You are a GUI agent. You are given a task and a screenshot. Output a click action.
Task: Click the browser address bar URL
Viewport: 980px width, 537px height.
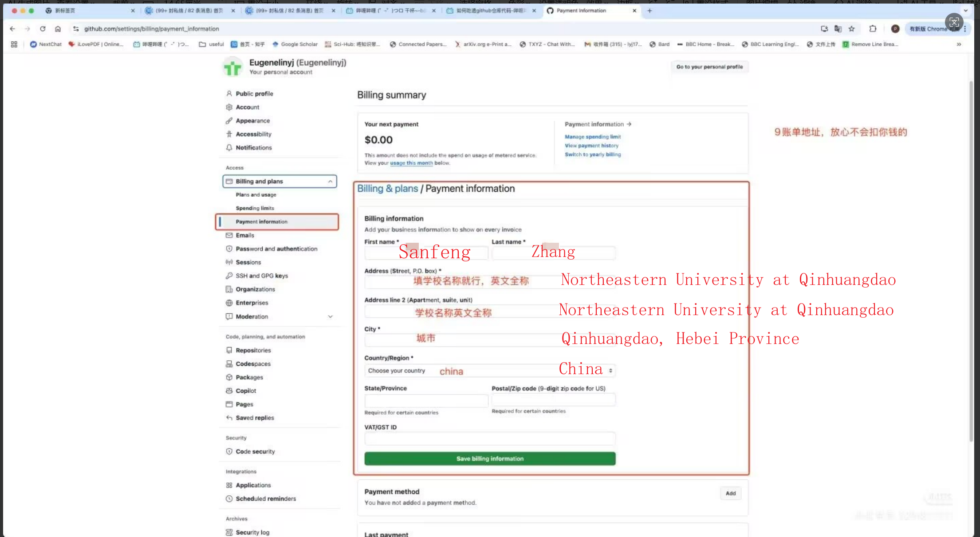(x=152, y=29)
